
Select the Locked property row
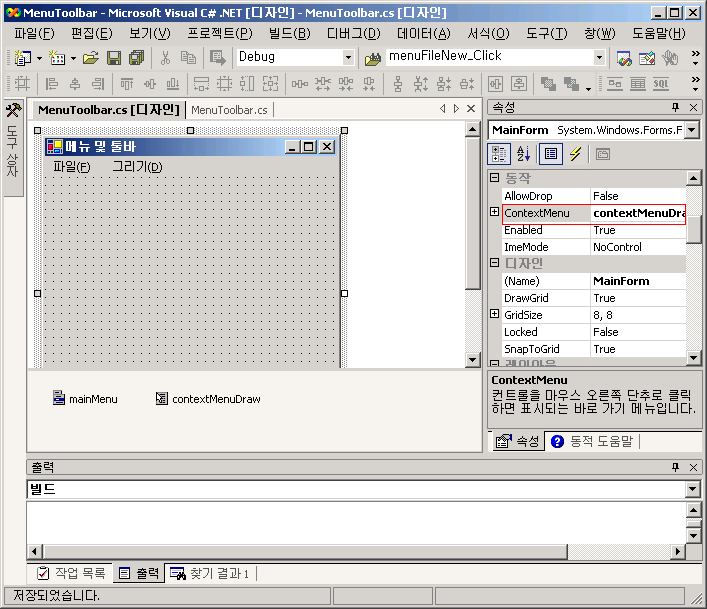[594, 332]
